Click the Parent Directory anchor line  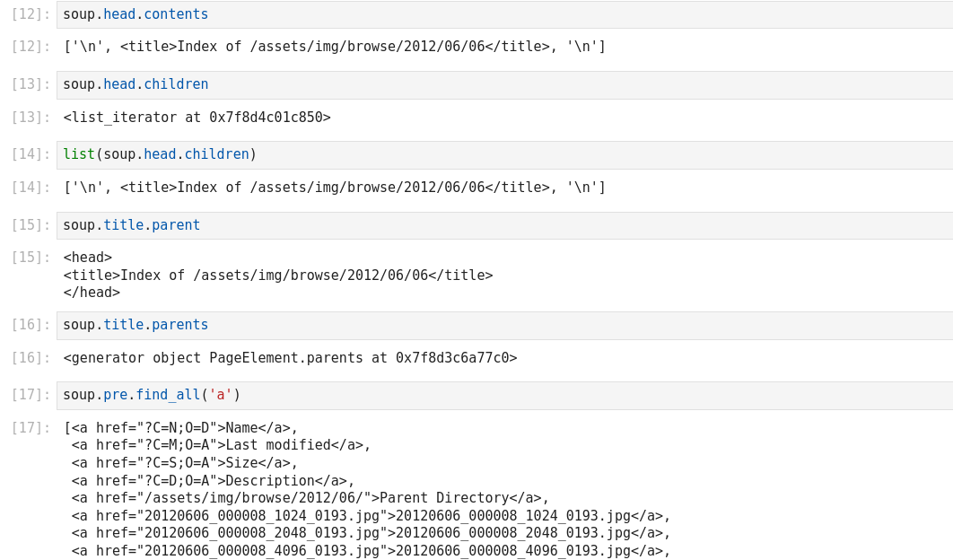(310, 498)
